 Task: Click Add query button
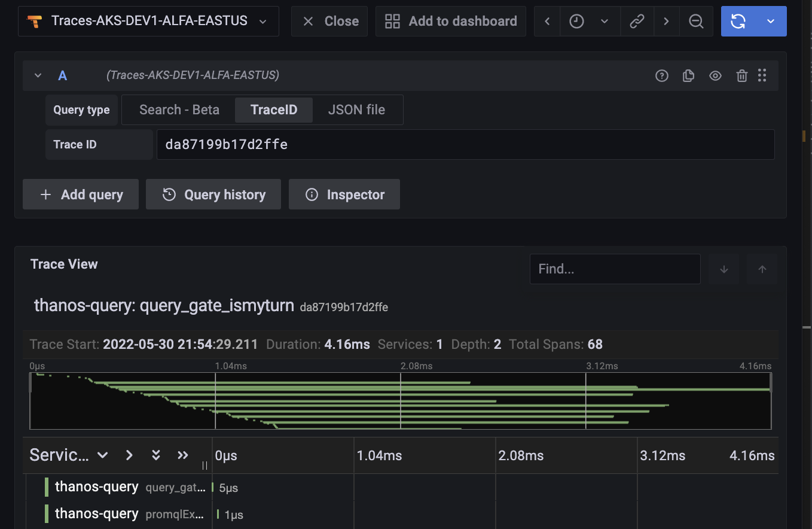(81, 194)
